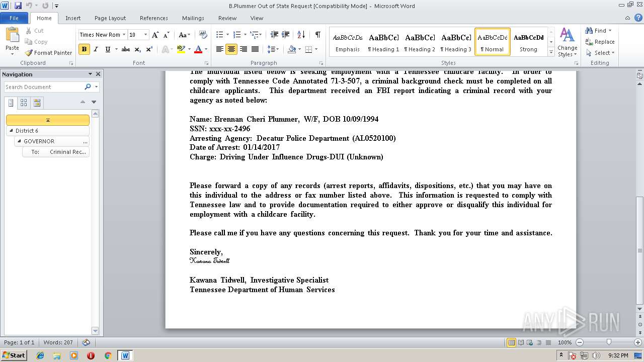Apply the red font color
Screen dimensions: 644x362
pyautogui.click(x=198, y=49)
